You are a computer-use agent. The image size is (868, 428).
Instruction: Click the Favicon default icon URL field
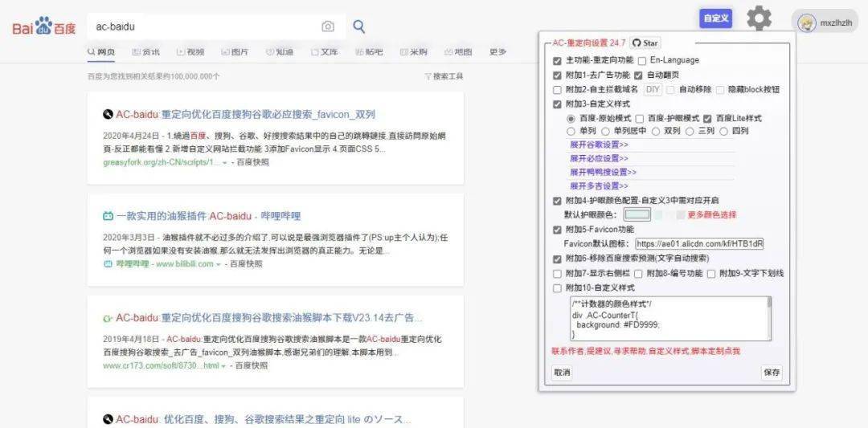[699, 243]
